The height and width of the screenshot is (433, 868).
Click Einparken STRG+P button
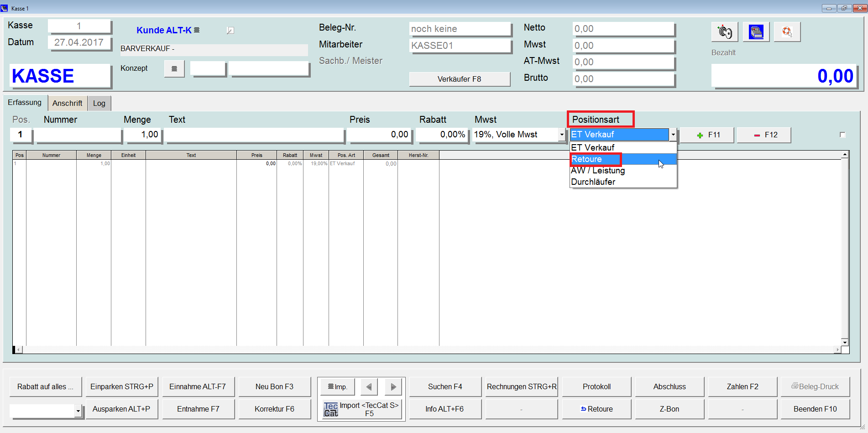(x=122, y=387)
